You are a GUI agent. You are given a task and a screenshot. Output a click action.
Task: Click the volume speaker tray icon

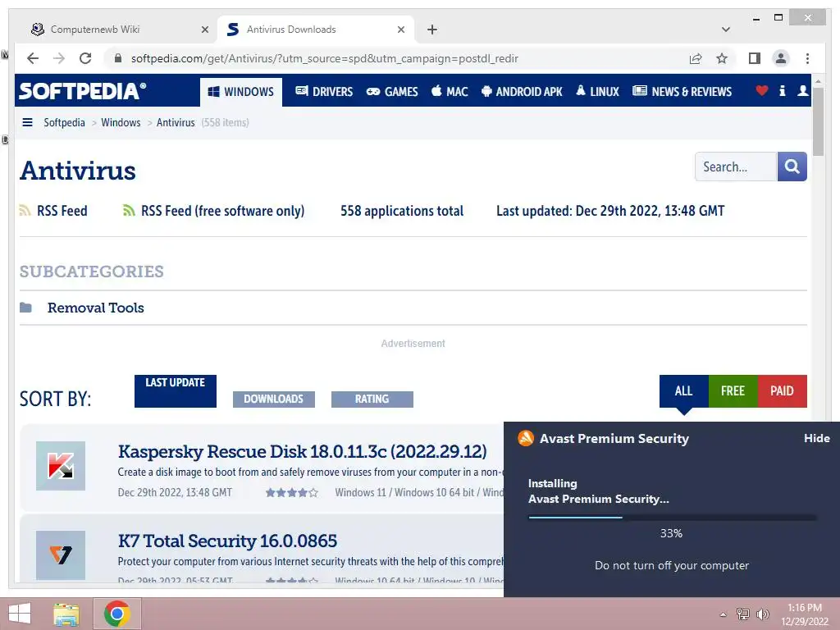point(762,614)
